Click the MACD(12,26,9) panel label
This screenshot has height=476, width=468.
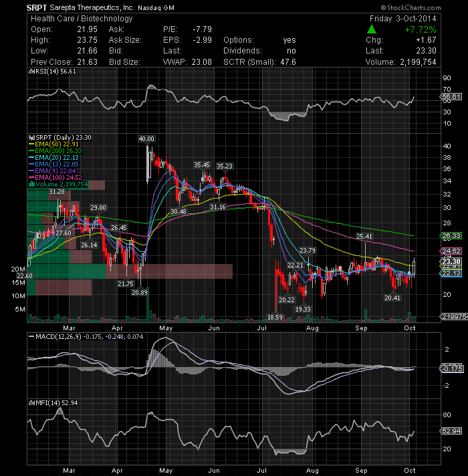click(58, 337)
